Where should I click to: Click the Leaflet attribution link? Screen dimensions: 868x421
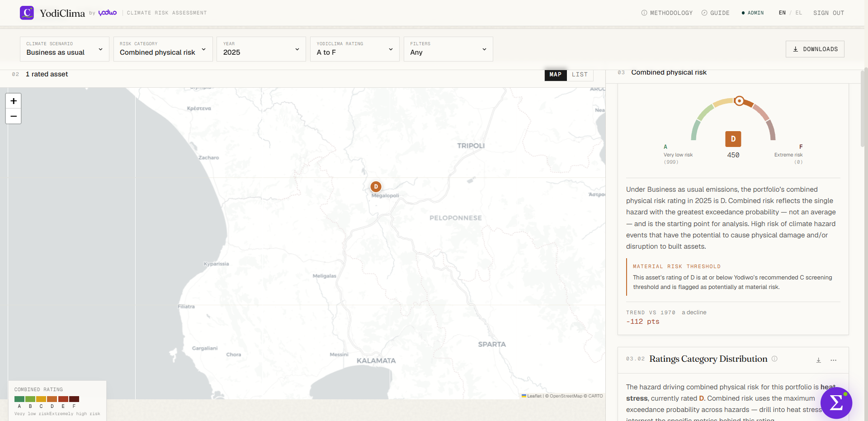click(532, 396)
